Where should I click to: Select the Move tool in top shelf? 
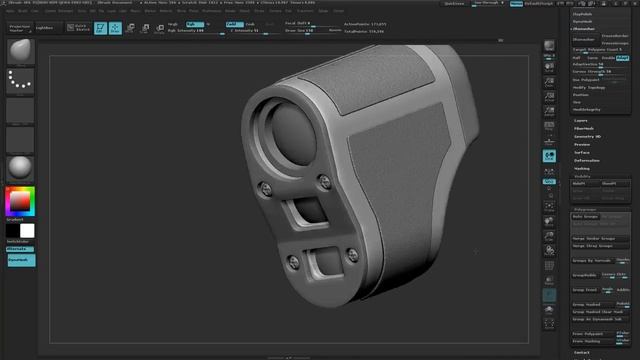click(130, 28)
